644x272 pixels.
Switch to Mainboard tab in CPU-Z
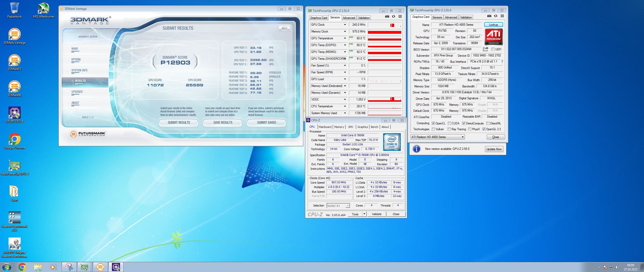click(325, 127)
